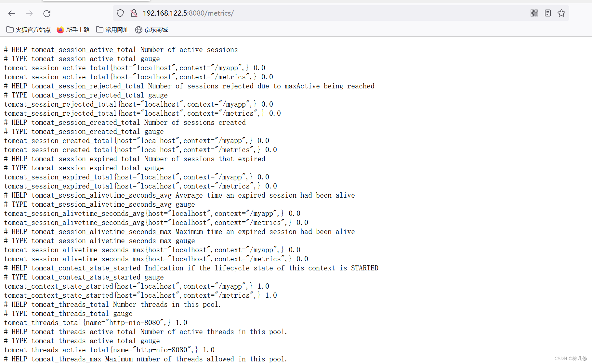Select tomcat_session_expired_total /metrics value line
Screen dimensions: 592x364
(140, 186)
